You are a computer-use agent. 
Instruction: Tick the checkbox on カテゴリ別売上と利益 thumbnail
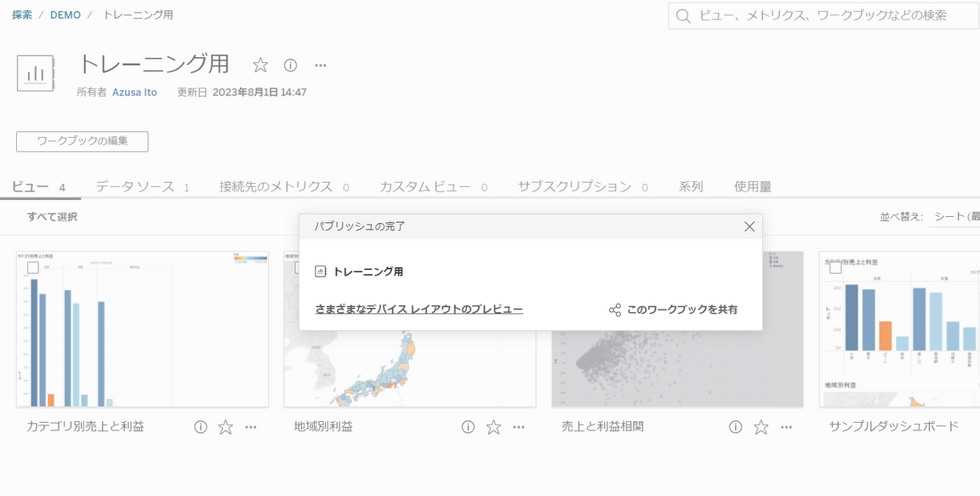pos(33,267)
